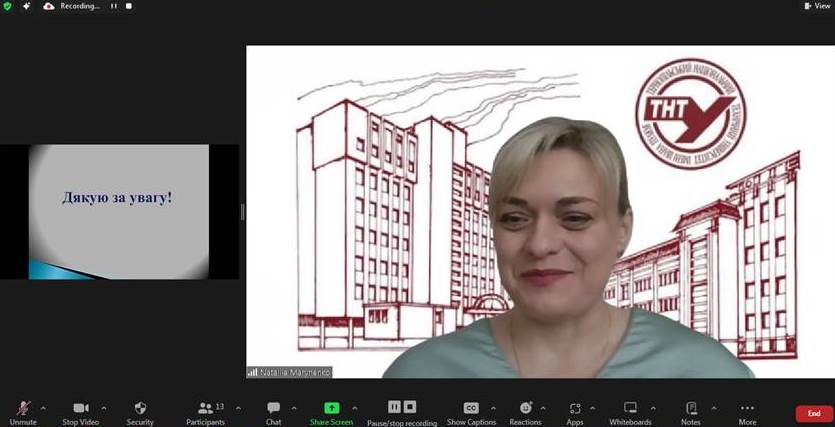The image size is (835, 427).
Task: Pause the recording in bottom toolbar
Action: (x=394, y=407)
